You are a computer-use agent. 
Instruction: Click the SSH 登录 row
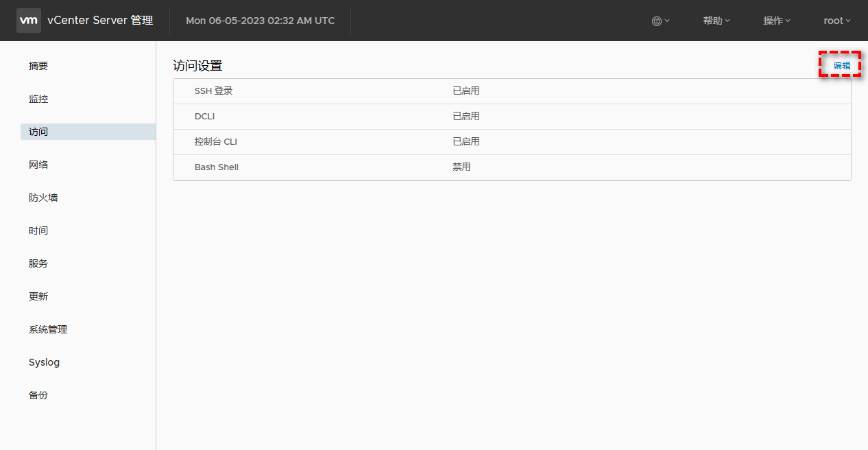[x=511, y=91]
